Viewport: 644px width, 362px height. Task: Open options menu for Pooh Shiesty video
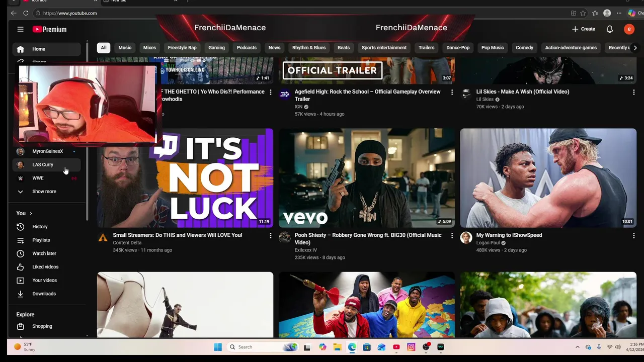point(452,236)
